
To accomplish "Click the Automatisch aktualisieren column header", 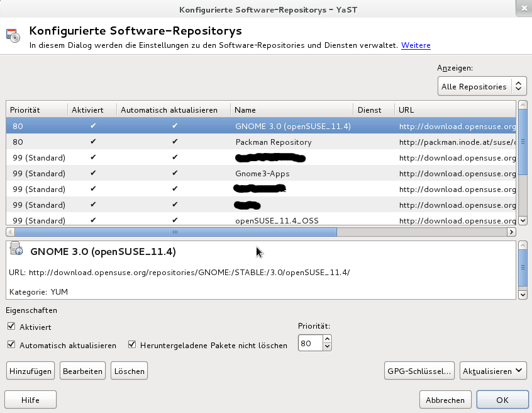I will tap(174, 110).
